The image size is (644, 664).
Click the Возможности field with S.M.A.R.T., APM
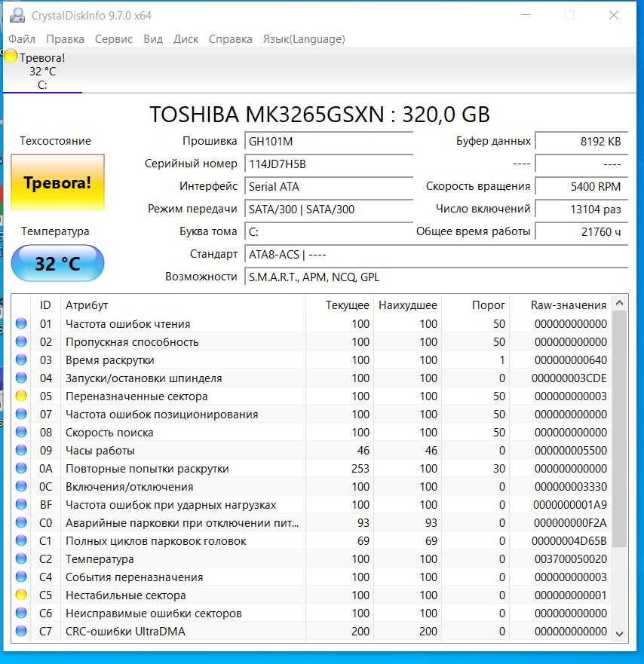click(x=437, y=277)
